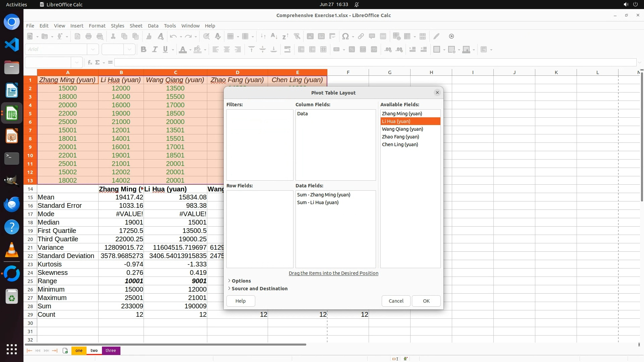Open the font name dropdown
The width and height of the screenshot is (644, 362).
pos(93,50)
